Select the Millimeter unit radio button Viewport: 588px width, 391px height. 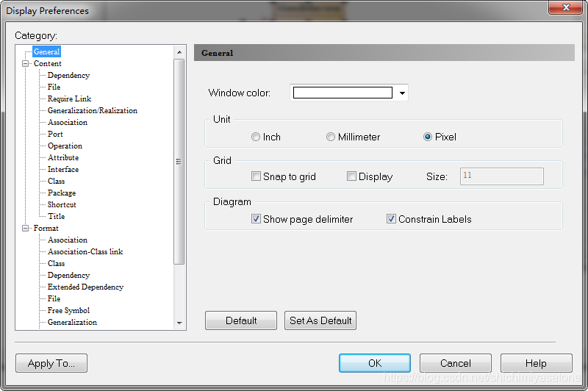tap(330, 137)
